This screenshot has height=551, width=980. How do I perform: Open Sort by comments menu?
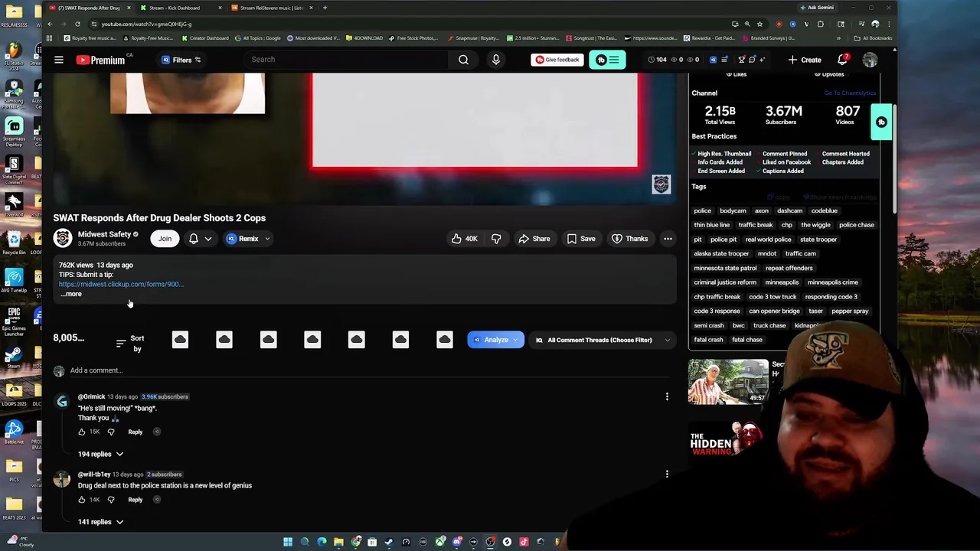(x=130, y=344)
